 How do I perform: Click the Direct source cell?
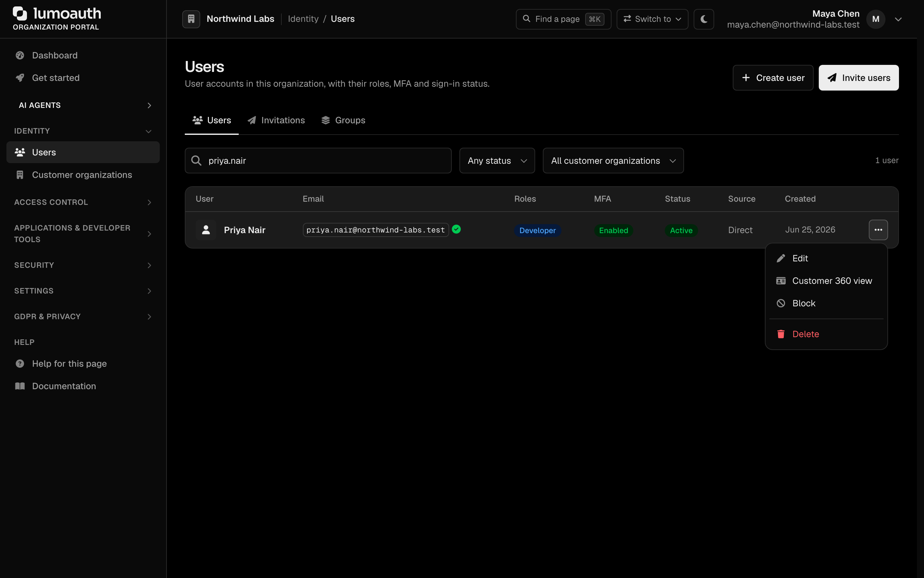[740, 230]
